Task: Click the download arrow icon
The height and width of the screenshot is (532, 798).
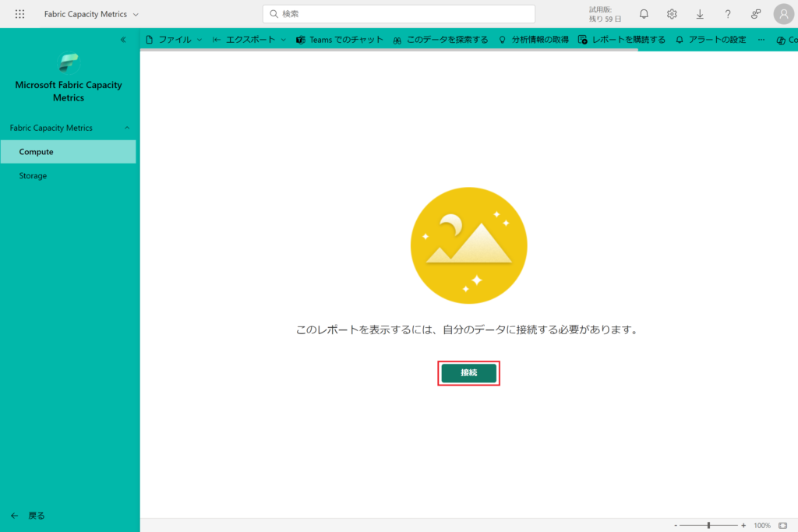Action: point(700,14)
